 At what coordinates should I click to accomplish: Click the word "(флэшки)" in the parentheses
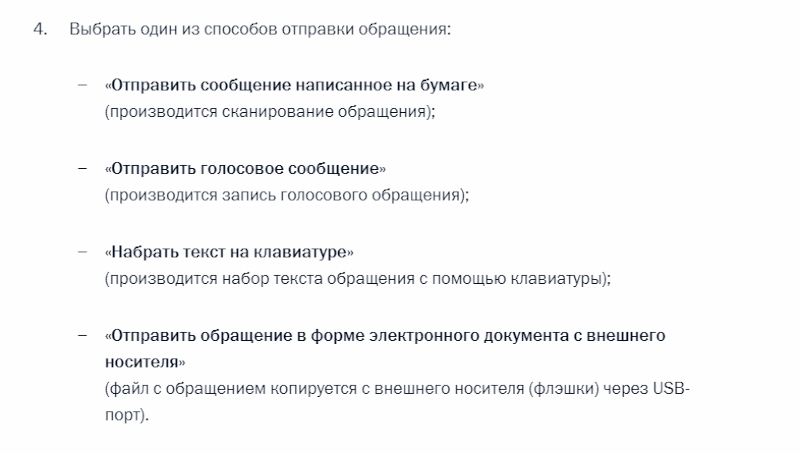click(x=564, y=389)
